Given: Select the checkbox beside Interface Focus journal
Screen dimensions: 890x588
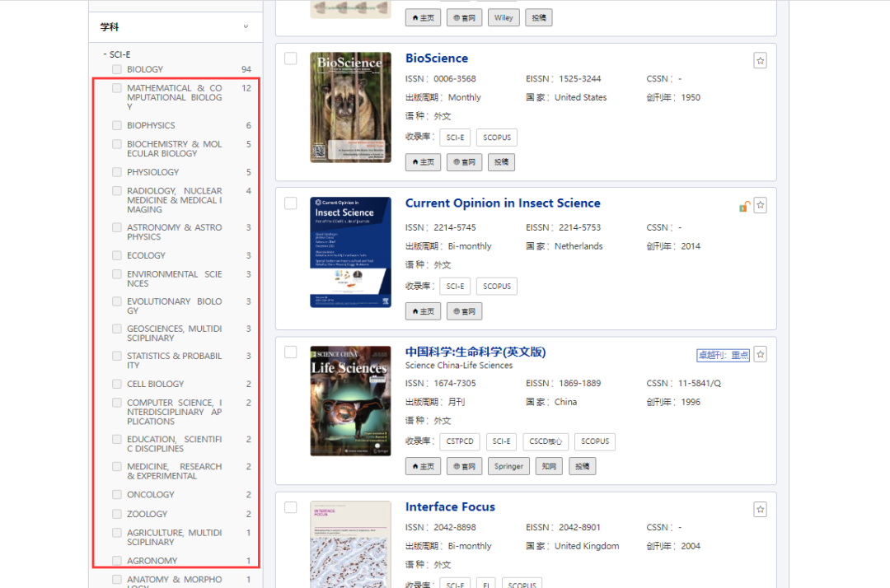Looking at the screenshot, I should tap(291, 507).
